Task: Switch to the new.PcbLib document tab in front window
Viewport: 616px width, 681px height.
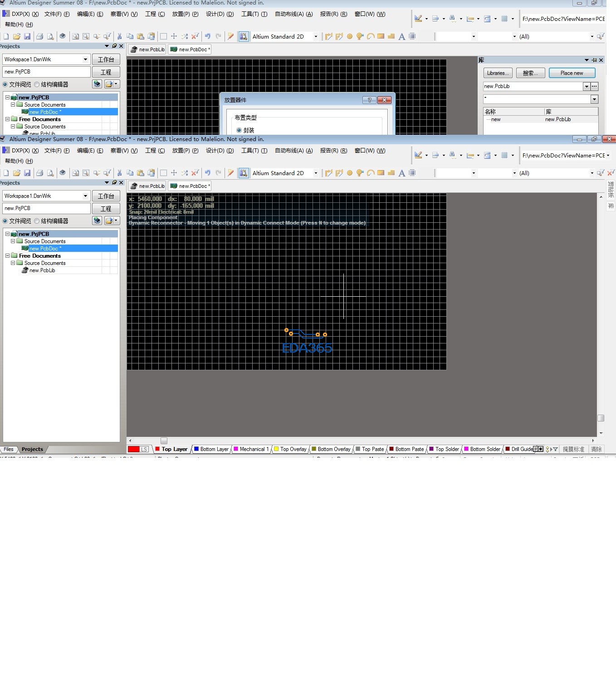Action: tap(147, 186)
